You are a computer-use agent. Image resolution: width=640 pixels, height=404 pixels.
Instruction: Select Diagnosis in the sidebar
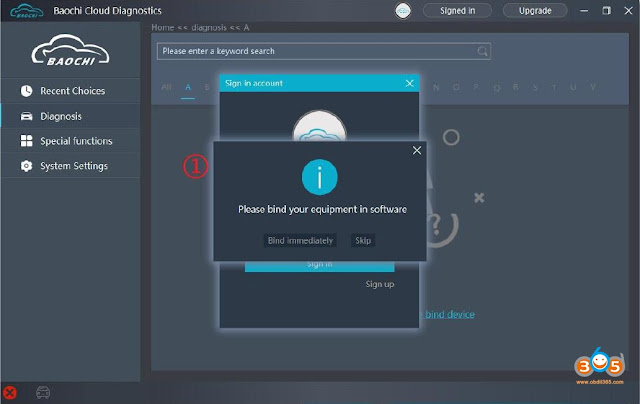70,116
